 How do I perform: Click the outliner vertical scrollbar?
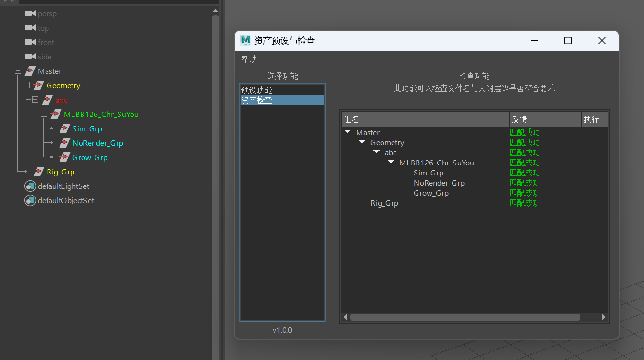click(215, 187)
